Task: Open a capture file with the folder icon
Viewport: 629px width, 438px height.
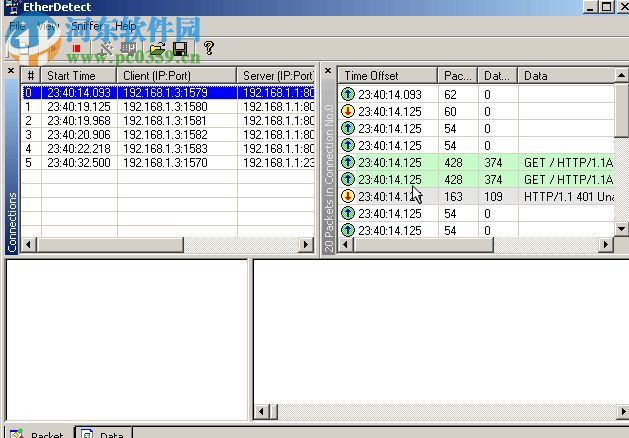Action: point(157,49)
